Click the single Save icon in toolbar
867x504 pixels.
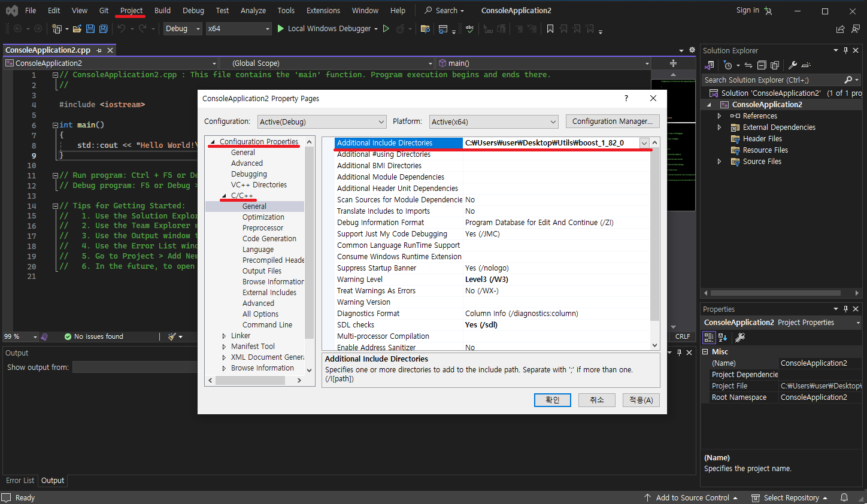click(90, 29)
